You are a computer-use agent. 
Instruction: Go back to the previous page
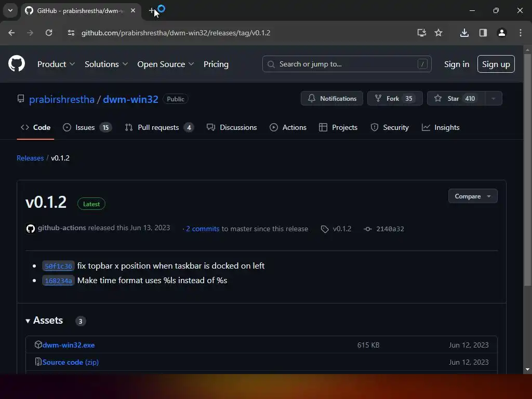[x=11, y=33]
